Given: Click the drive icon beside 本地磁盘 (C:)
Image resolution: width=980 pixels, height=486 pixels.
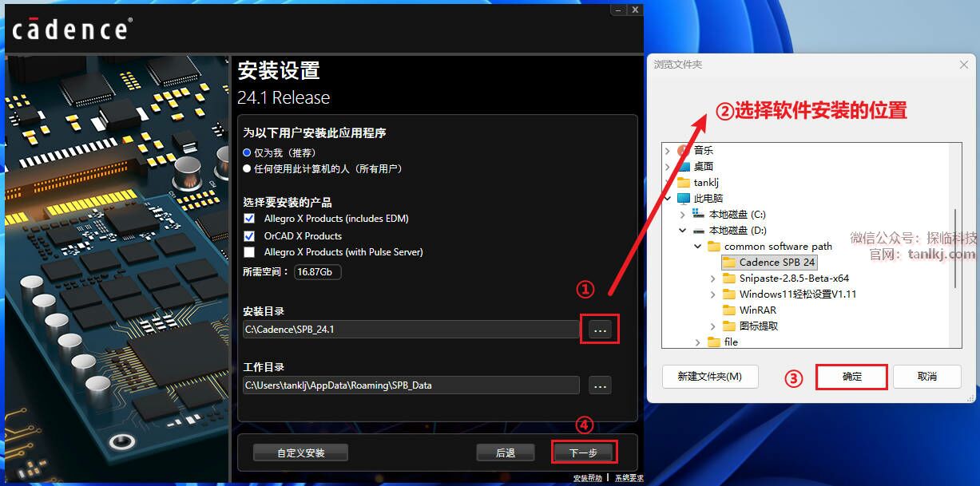Looking at the screenshot, I should tap(699, 214).
